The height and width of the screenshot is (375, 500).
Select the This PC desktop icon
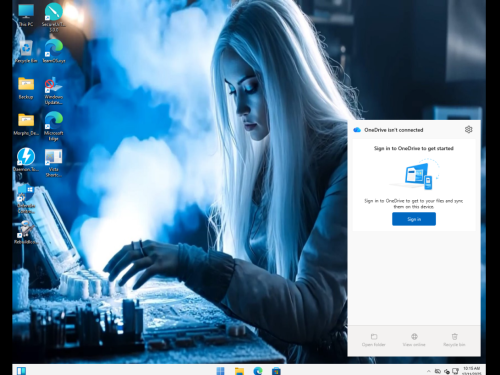pos(26,16)
